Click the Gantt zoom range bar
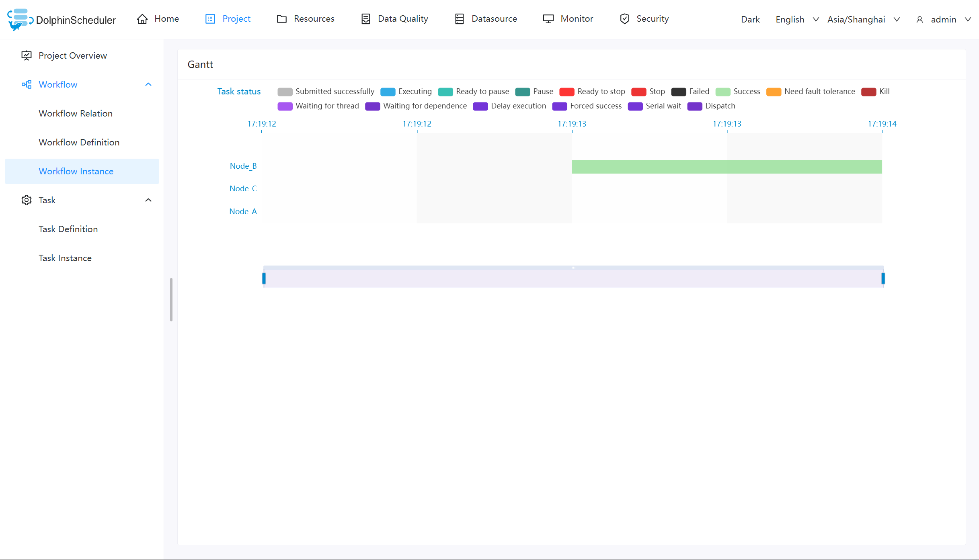 click(573, 277)
